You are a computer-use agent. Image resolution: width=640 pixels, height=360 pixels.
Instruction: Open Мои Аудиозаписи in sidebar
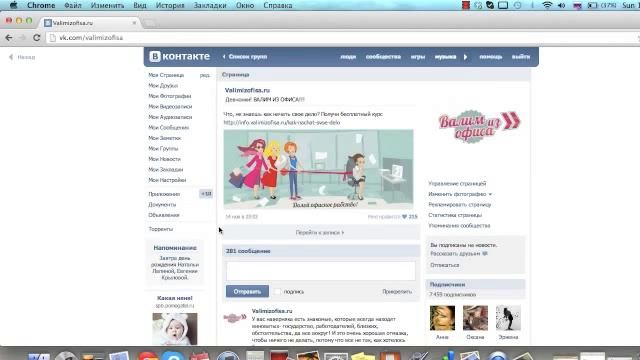click(x=170, y=117)
